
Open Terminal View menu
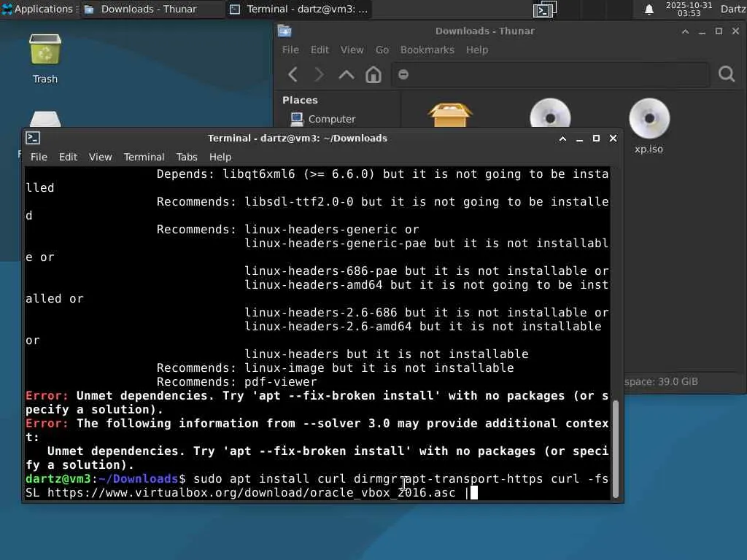pos(101,157)
